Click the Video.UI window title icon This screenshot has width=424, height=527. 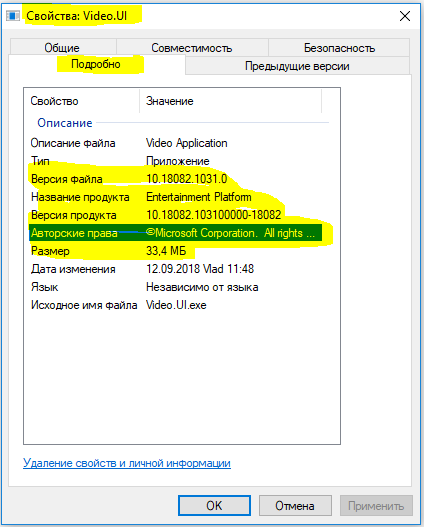point(13,16)
